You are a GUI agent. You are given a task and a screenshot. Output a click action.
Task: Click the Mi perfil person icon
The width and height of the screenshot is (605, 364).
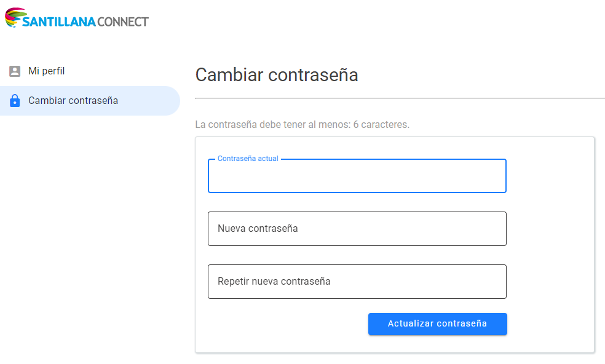[15, 71]
